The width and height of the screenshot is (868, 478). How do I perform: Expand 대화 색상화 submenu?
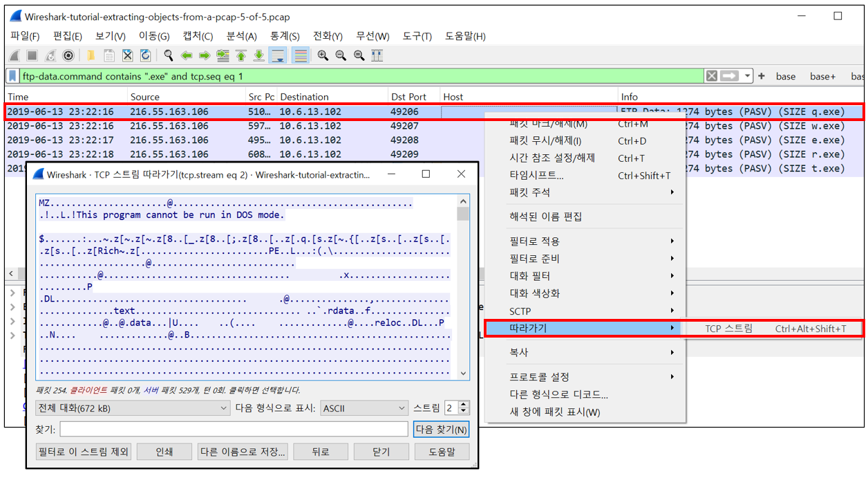point(584,293)
